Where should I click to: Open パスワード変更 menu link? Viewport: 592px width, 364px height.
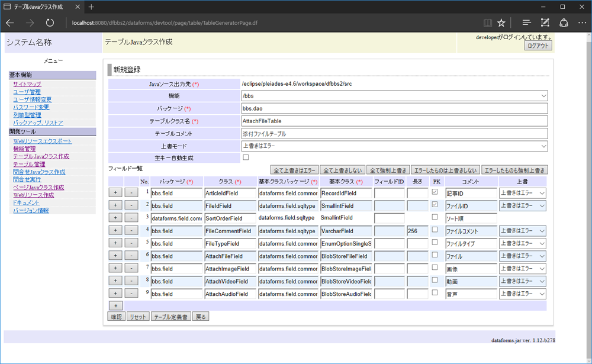tap(31, 107)
